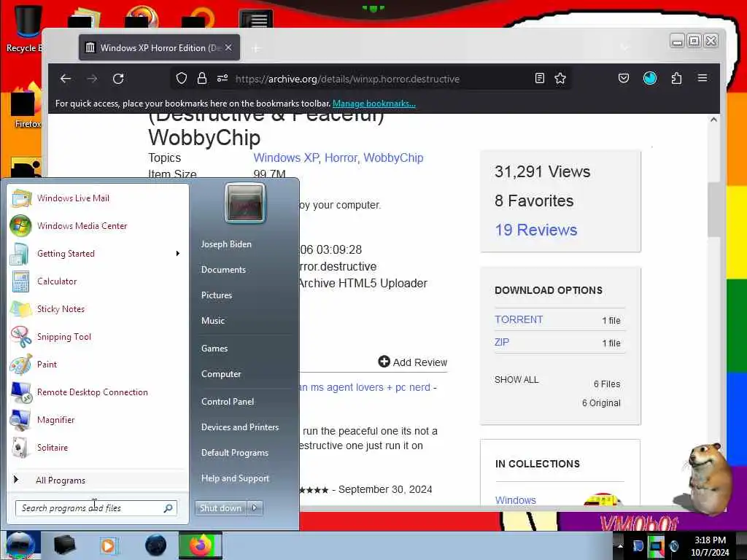Click page scroll up arrow
Screen dimensions: 747x560
[713, 120]
